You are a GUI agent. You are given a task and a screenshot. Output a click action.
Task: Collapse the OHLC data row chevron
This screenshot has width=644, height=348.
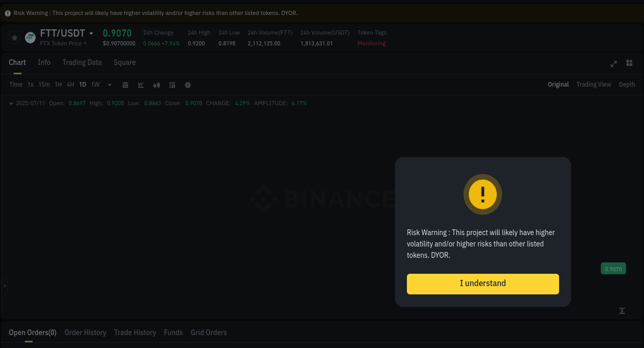11,103
